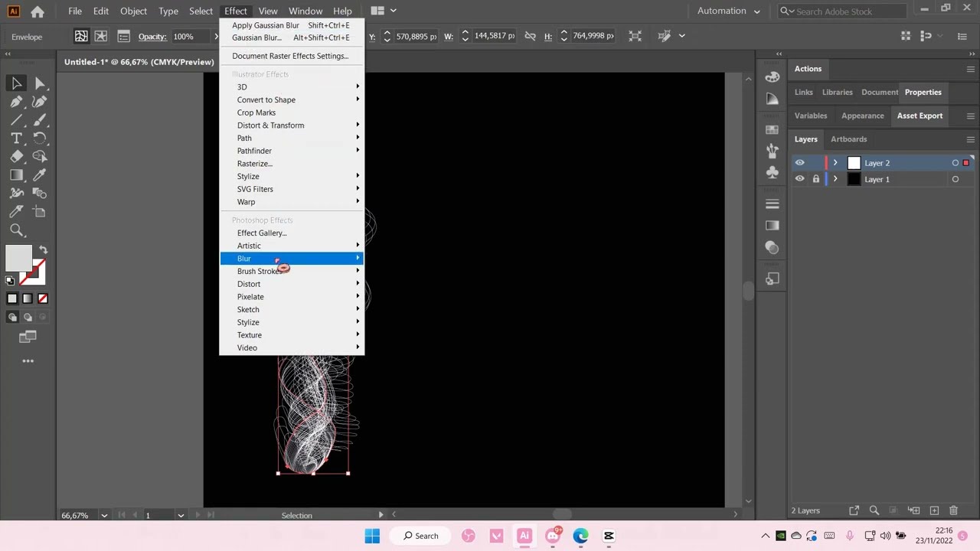Open the Swatches panel icon
The height and width of the screenshot is (551, 980).
pos(772,129)
